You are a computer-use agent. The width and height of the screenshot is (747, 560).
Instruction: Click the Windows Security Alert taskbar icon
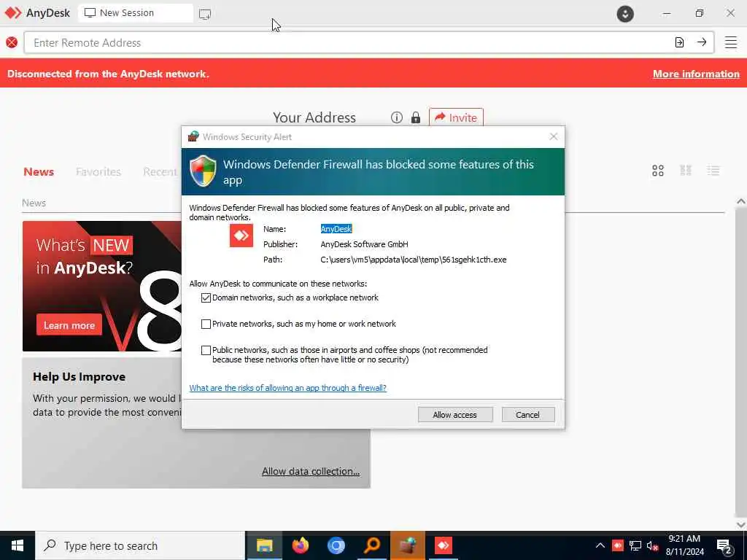(x=407, y=545)
